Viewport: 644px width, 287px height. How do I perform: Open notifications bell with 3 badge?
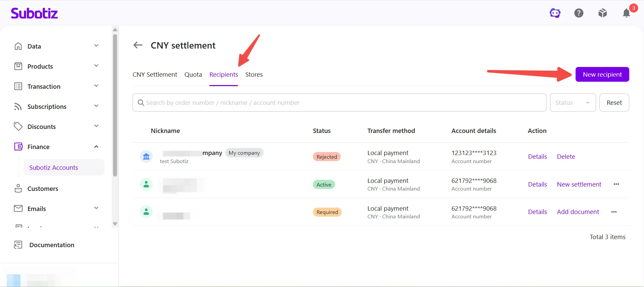click(627, 13)
